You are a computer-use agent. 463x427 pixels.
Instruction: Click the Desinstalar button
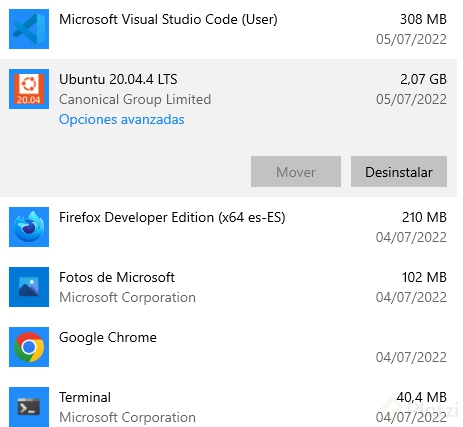399,172
